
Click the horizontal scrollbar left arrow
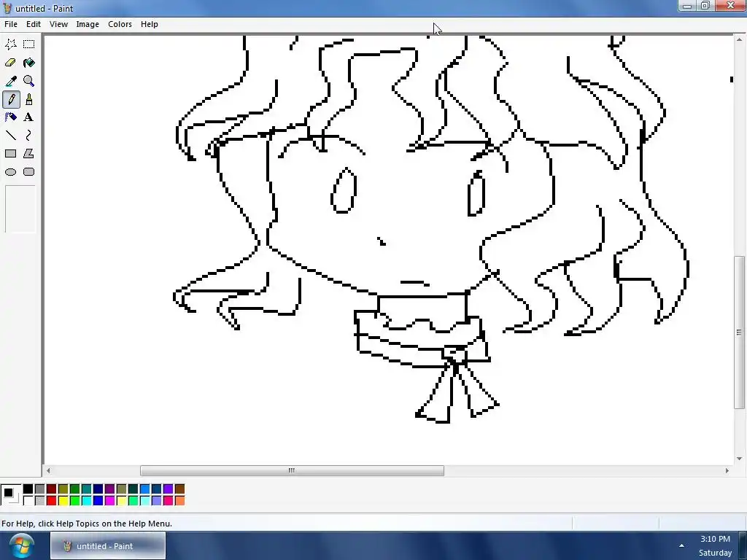(x=48, y=470)
